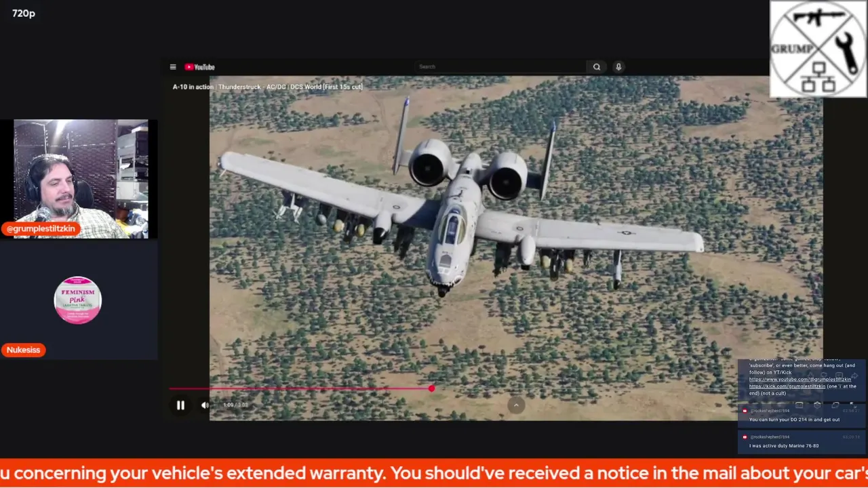This screenshot has height=488, width=868.
Task: Focus the YouTube search field
Action: click(x=500, y=66)
